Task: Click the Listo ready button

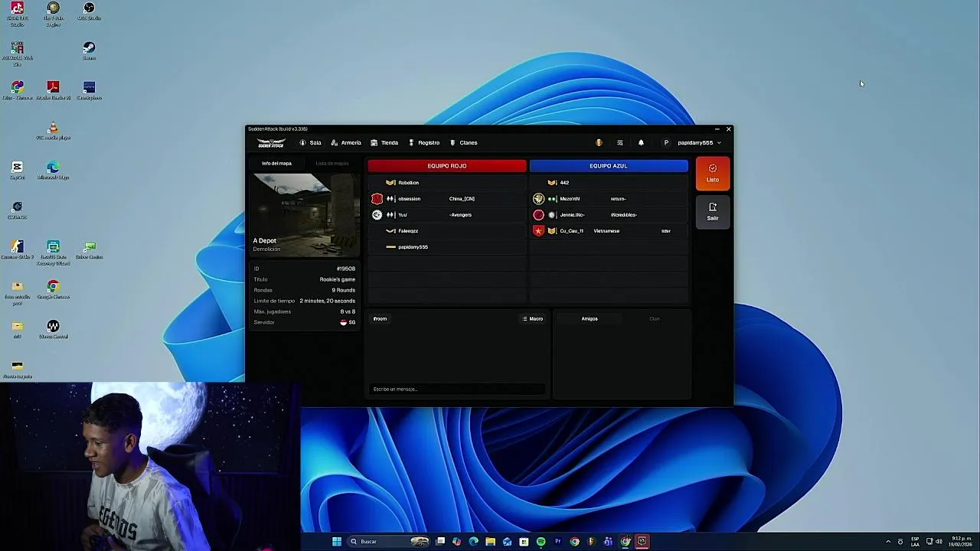Action: click(713, 174)
